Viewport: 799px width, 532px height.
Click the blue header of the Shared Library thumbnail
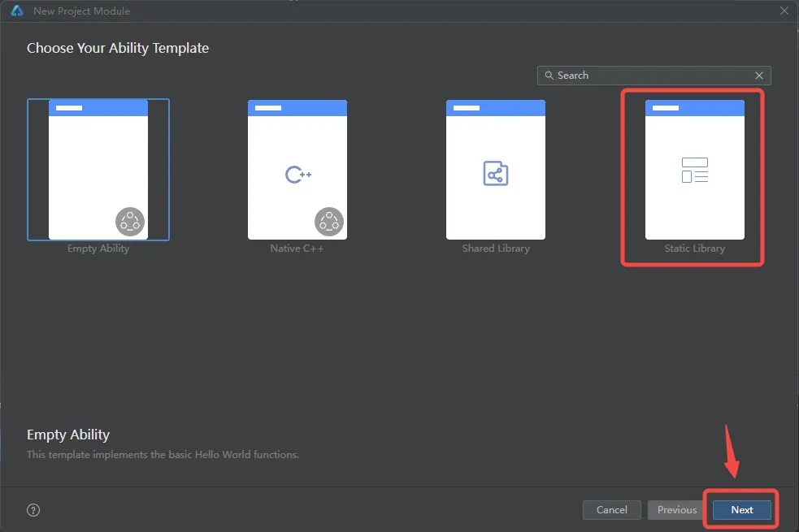tap(495, 108)
